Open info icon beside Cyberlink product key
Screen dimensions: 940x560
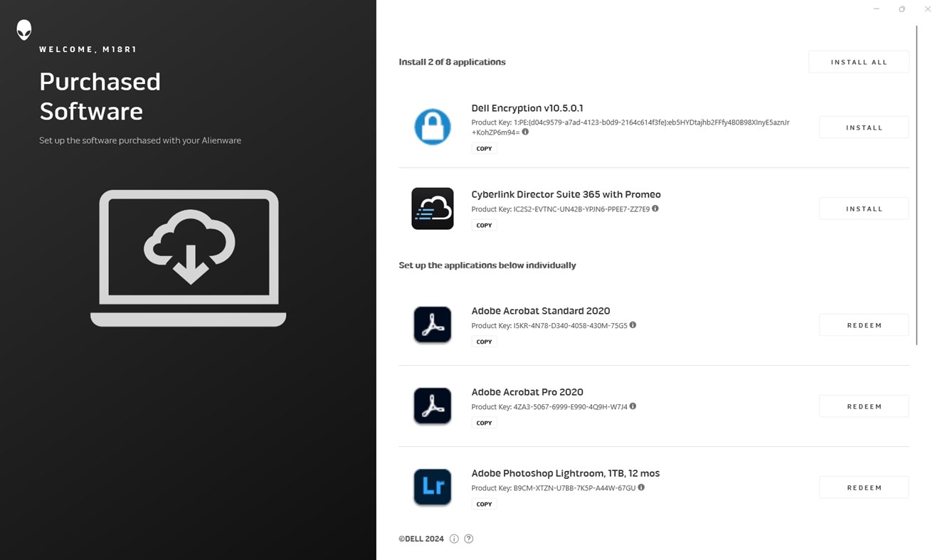[655, 208]
